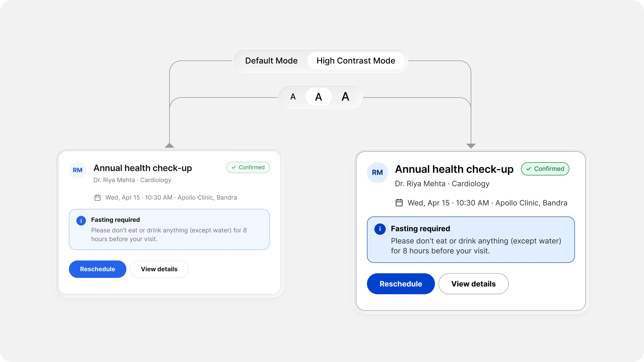This screenshot has width=644, height=362.
Task: Click the calendar icon in the default card
Action: pyautogui.click(x=98, y=198)
